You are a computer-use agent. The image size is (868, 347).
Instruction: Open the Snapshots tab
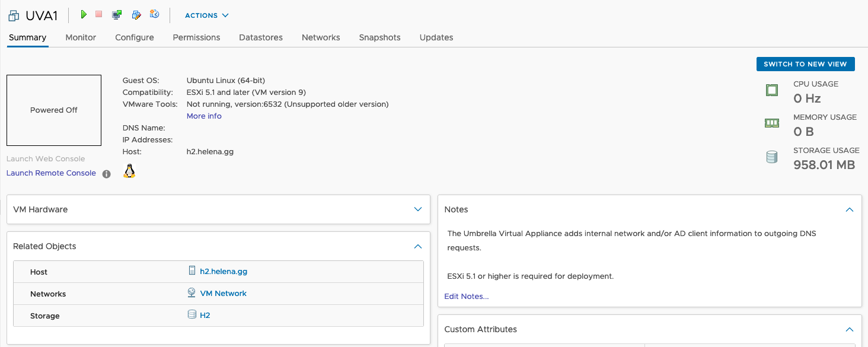tap(379, 37)
